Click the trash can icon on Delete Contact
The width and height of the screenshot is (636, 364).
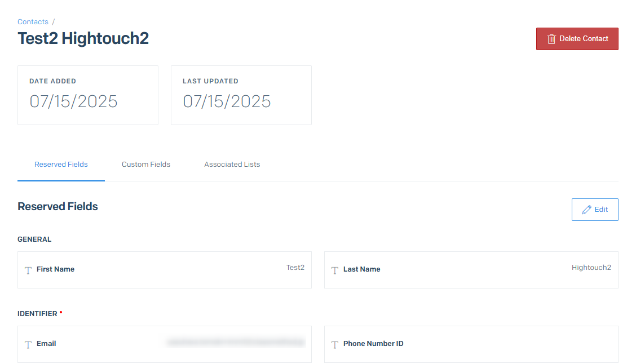[x=551, y=39]
